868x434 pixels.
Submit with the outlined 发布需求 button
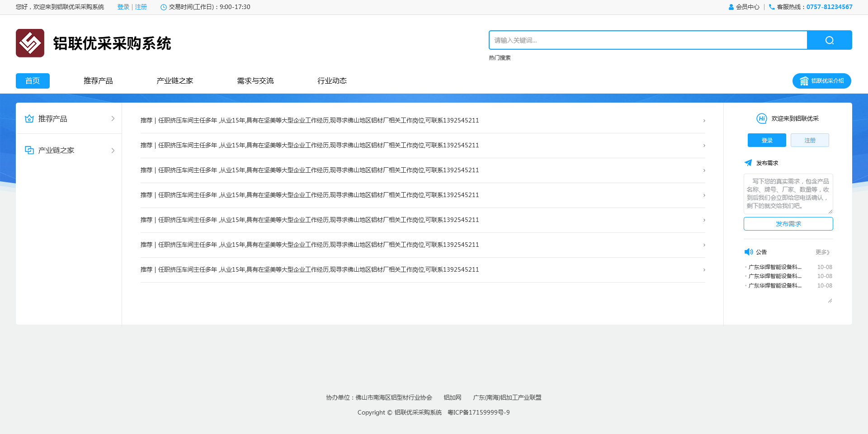coord(788,224)
